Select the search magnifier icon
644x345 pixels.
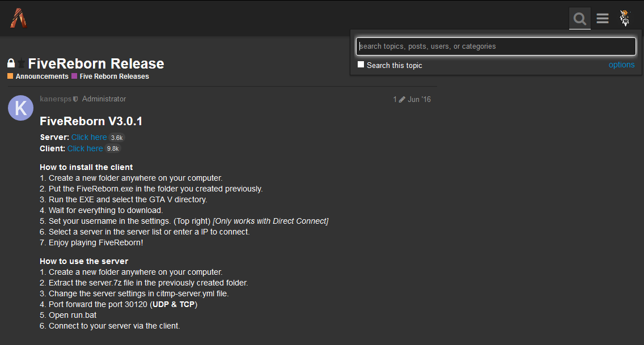(x=579, y=18)
